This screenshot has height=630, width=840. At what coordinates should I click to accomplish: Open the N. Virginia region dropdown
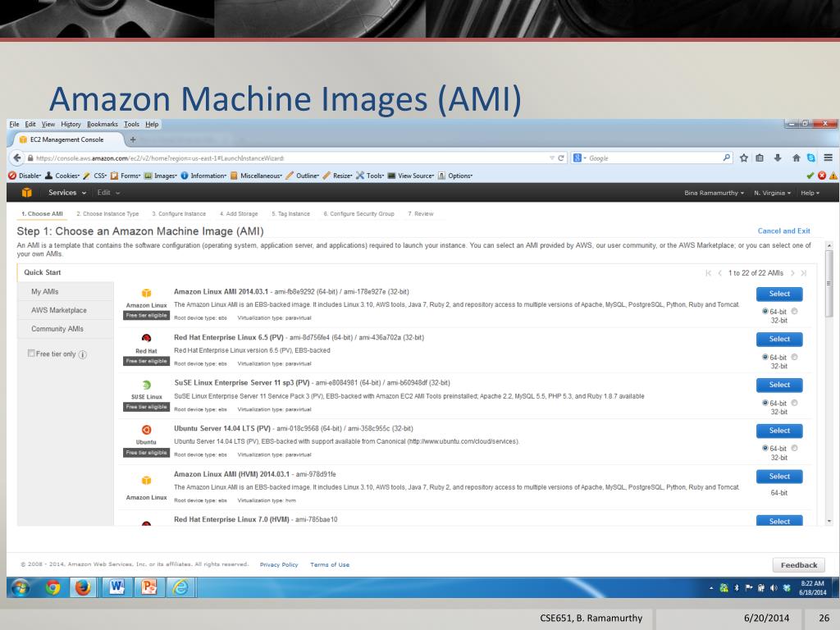[772, 193]
